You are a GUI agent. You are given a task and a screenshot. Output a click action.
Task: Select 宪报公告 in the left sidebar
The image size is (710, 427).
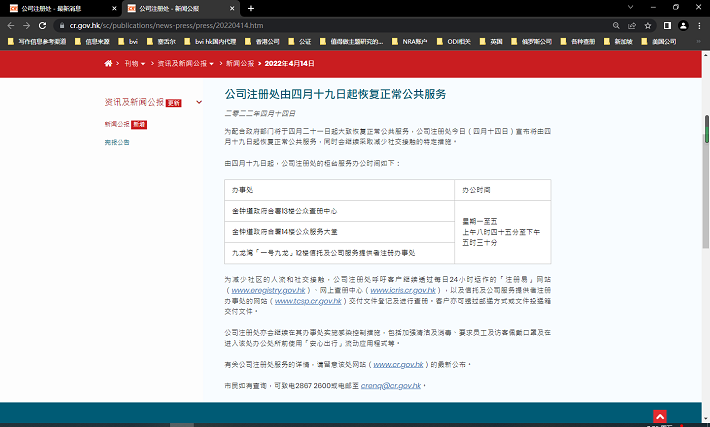coord(117,142)
